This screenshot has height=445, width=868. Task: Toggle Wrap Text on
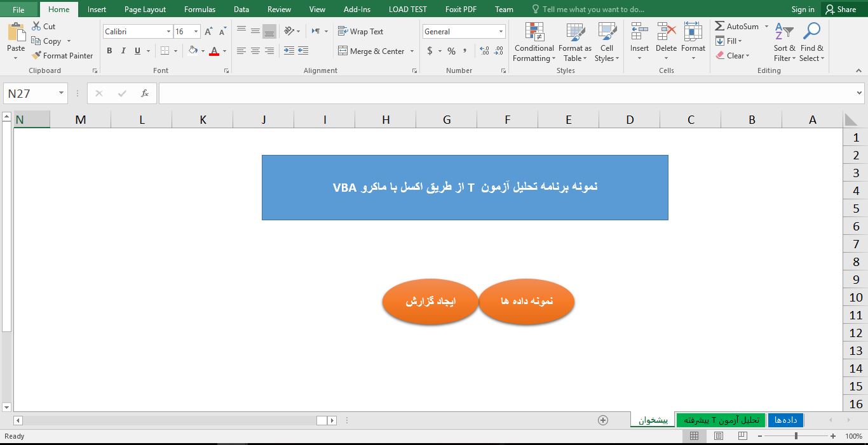tap(361, 31)
